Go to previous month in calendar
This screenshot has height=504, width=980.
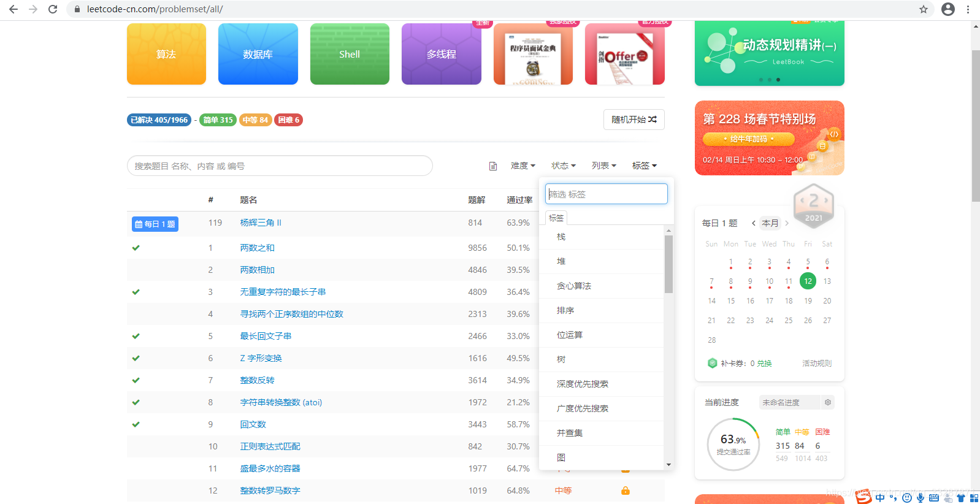[754, 223]
